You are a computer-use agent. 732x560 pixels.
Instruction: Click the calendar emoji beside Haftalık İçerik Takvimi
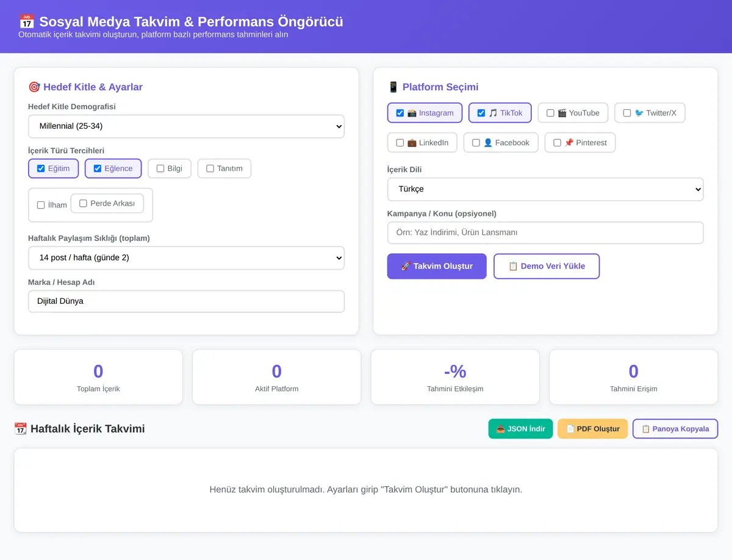(x=20, y=429)
